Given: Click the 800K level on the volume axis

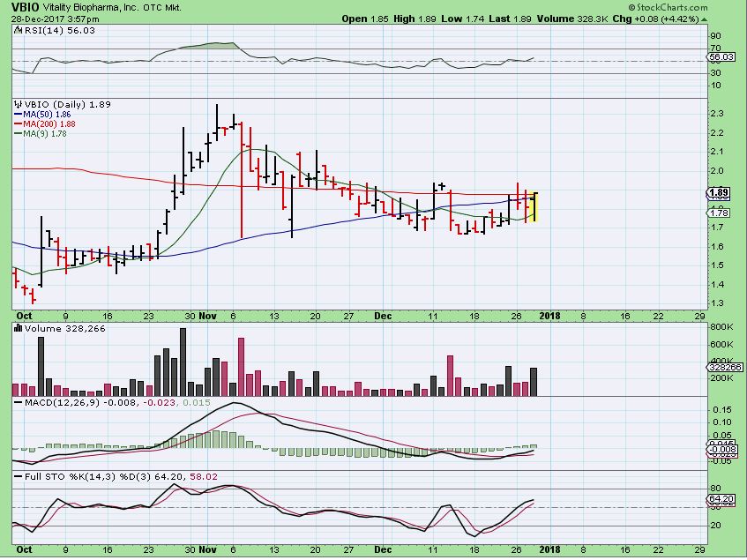Looking at the screenshot, I should (x=721, y=326).
